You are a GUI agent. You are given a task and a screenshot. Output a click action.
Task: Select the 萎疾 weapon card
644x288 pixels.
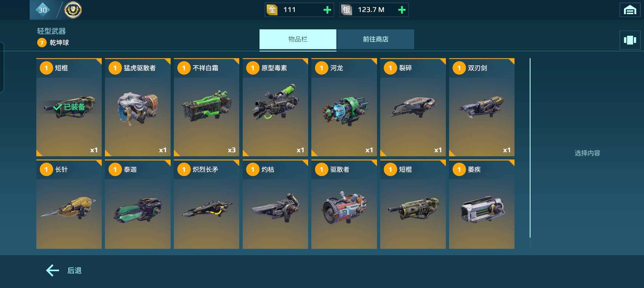(482, 204)
